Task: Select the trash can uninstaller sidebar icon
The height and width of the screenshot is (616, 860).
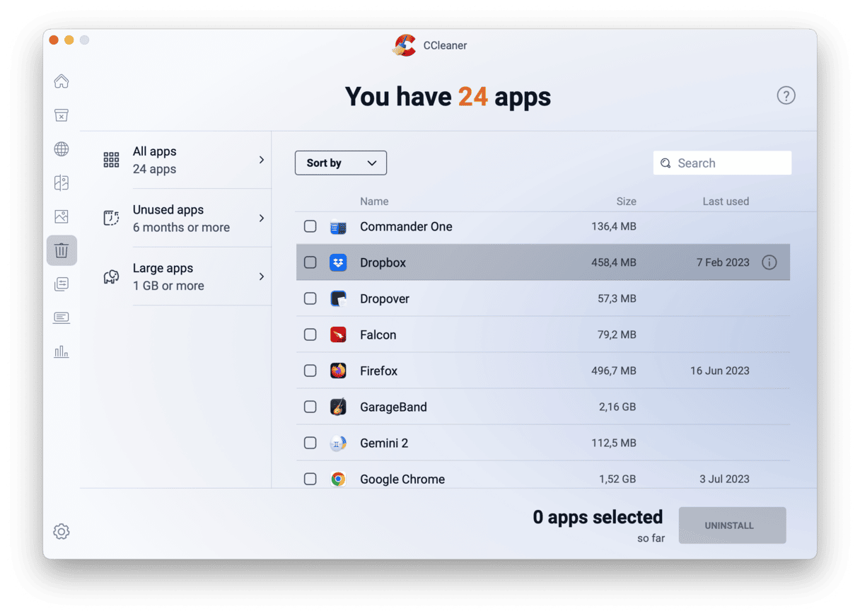Action: click(62, 250)
